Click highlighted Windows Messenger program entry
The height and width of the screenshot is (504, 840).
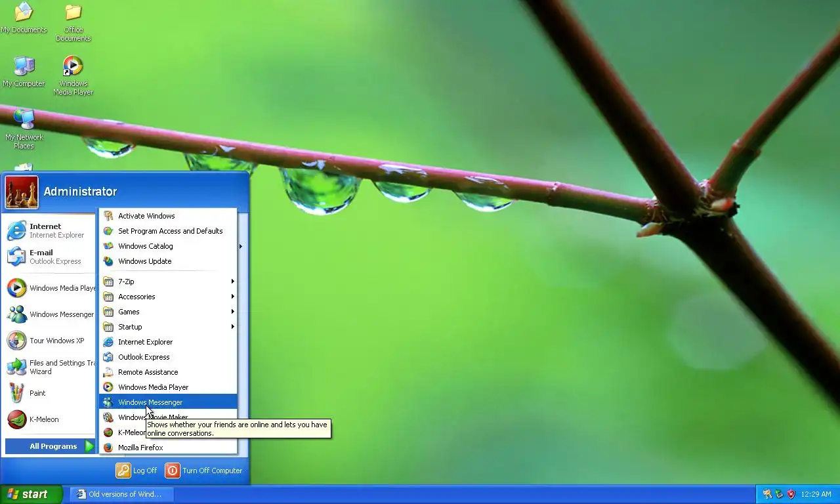(x=168, y=402)
